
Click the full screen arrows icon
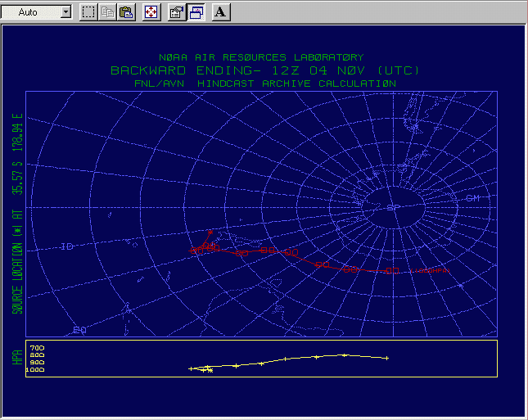click(151, 12)
